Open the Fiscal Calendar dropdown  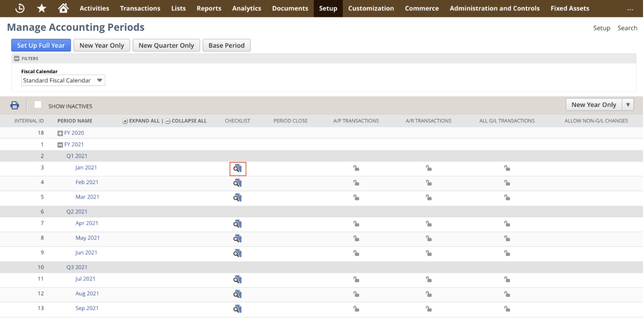63,80
